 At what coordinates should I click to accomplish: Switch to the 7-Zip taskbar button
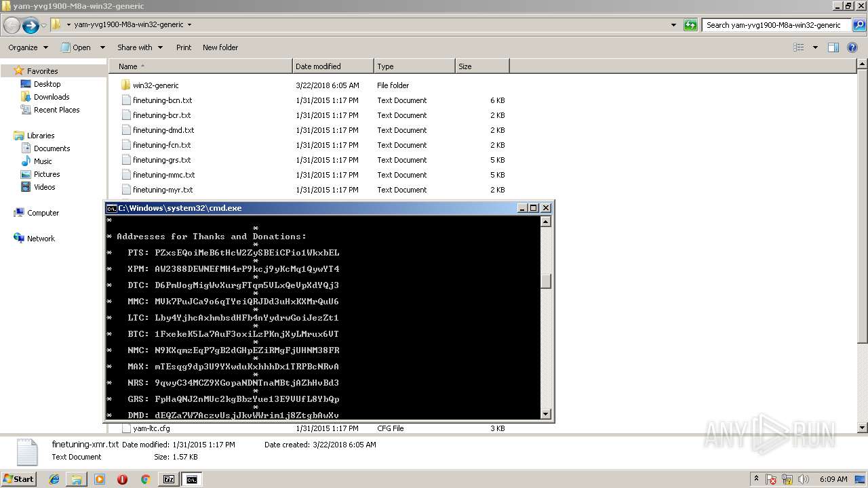coord(169,479)
